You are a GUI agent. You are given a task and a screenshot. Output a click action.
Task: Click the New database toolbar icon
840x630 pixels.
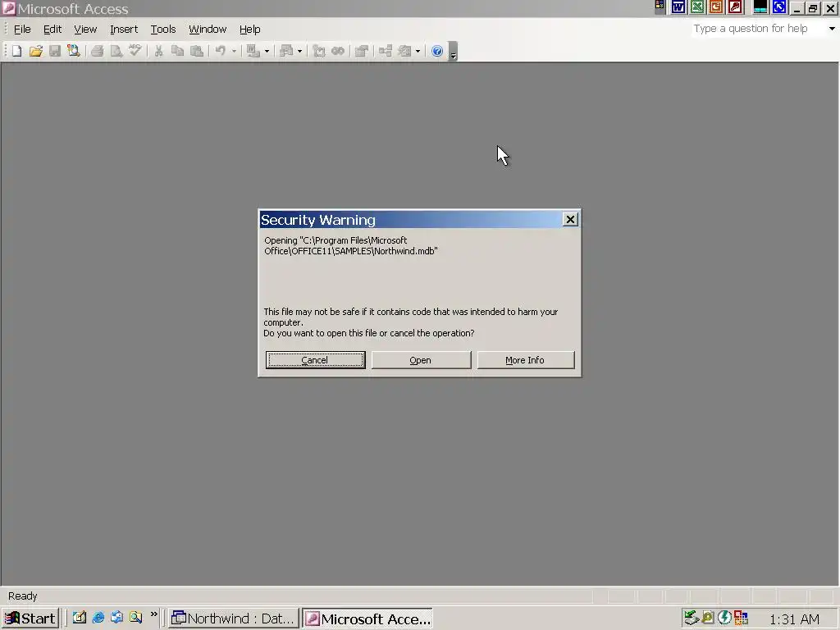pos(16,51)
